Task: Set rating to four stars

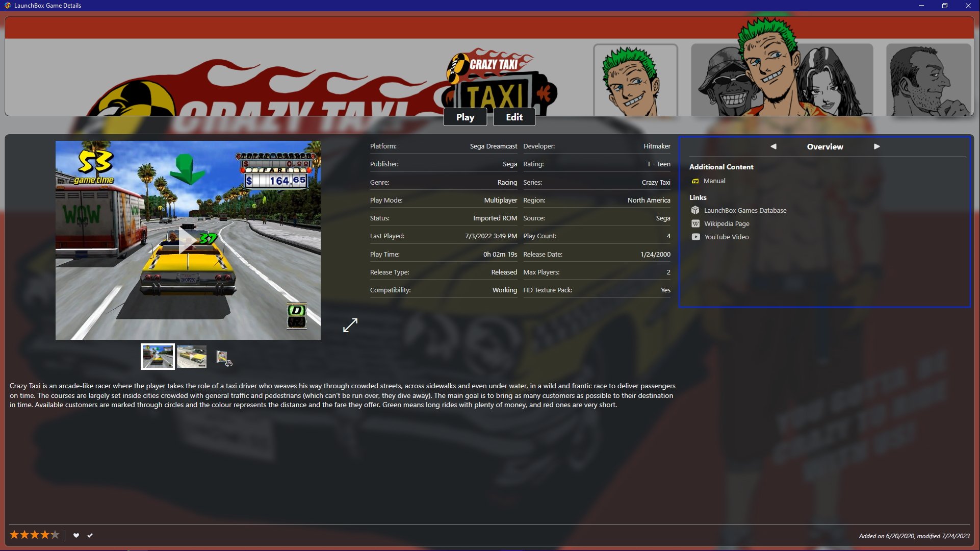Action: click(45, 535)
